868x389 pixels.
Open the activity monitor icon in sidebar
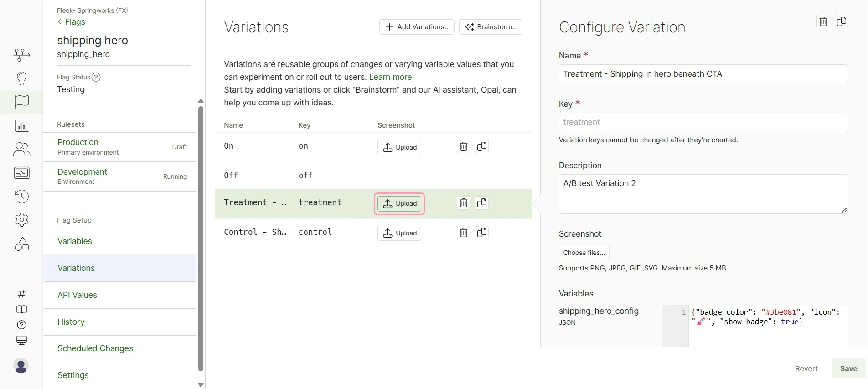coord(21,173)
